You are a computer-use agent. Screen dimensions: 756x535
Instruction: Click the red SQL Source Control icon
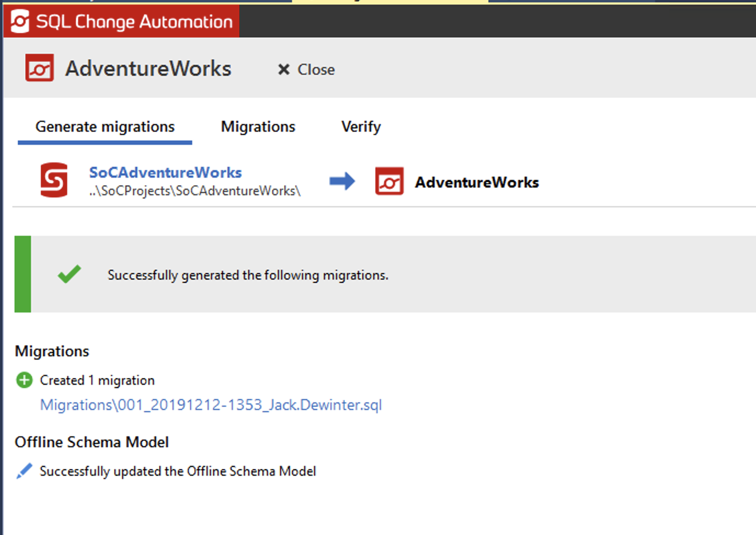54,180
